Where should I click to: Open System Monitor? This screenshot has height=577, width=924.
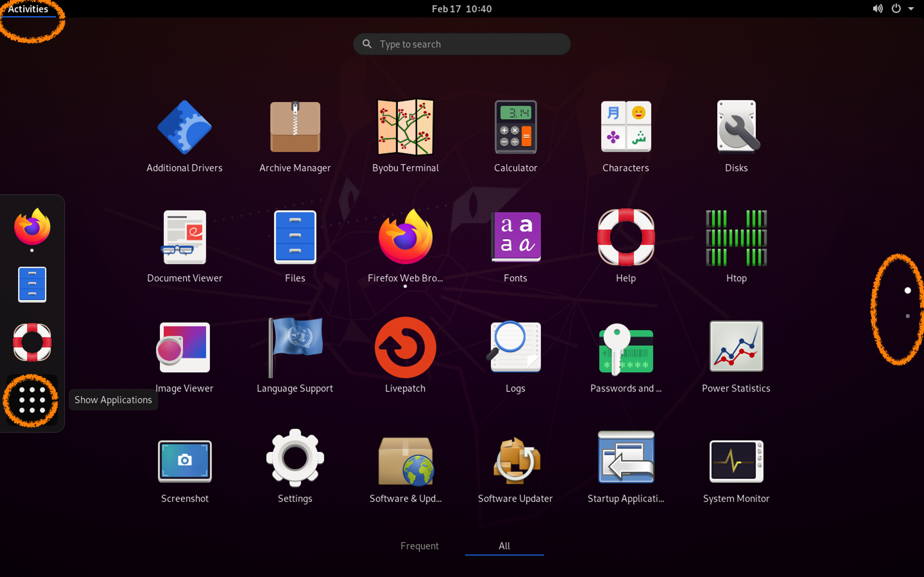[736, 461]
